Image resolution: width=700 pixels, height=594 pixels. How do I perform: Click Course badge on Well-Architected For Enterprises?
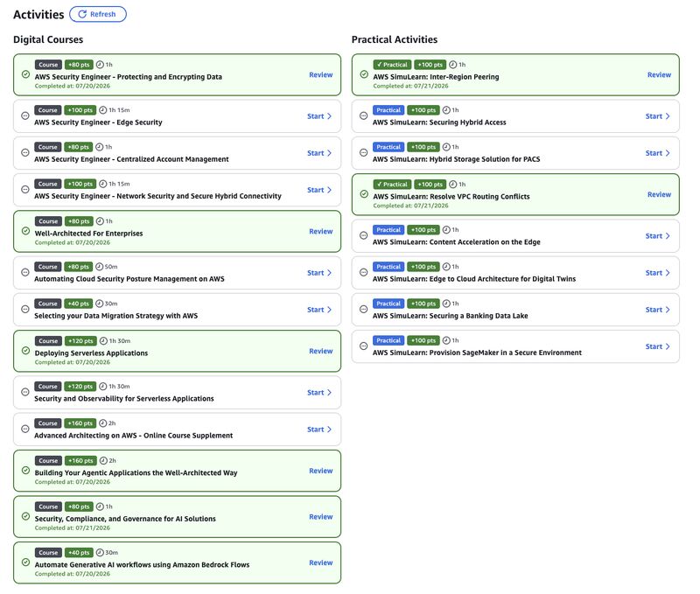(x=48, y=221)
